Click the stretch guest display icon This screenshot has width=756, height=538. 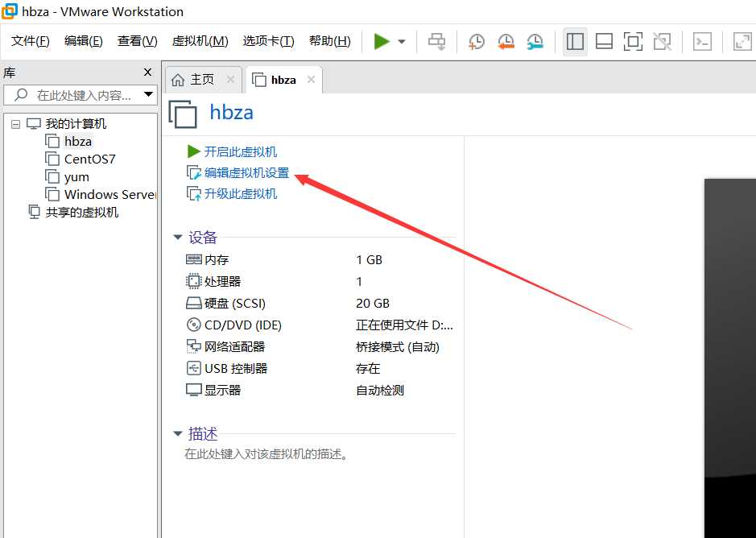742,42
